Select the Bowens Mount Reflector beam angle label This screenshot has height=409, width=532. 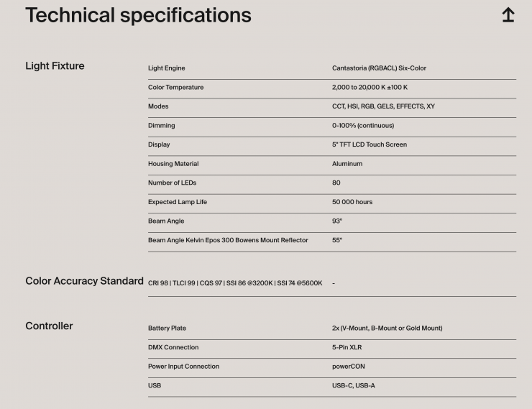tap(228, 240)
